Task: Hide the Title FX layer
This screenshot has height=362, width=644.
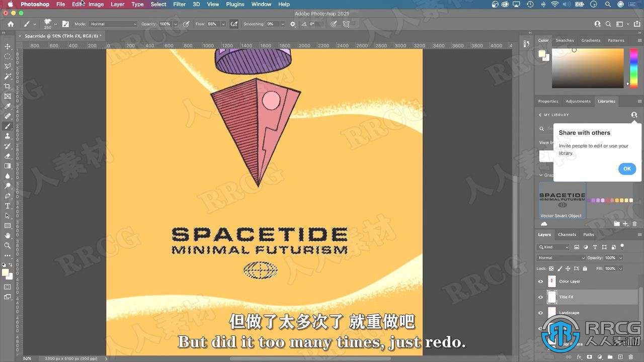Action: [x=541, y=297]
